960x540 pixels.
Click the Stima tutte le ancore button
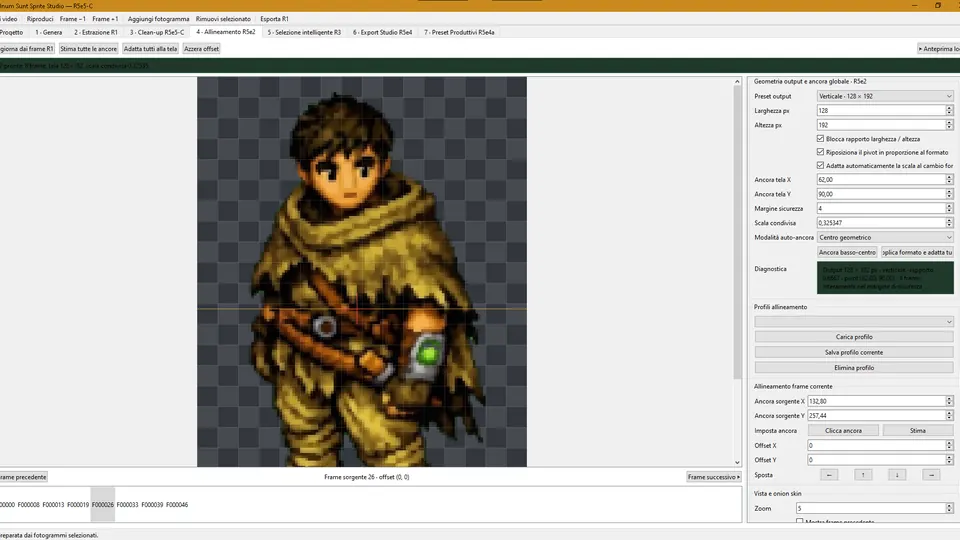pyautogui.click(x=88, y=48)
